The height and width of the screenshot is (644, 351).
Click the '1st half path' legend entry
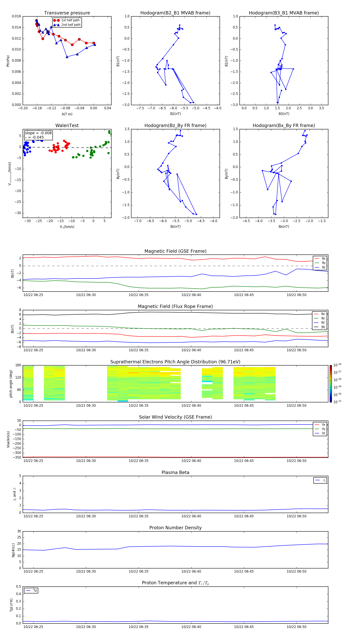(x=67, y=20)
